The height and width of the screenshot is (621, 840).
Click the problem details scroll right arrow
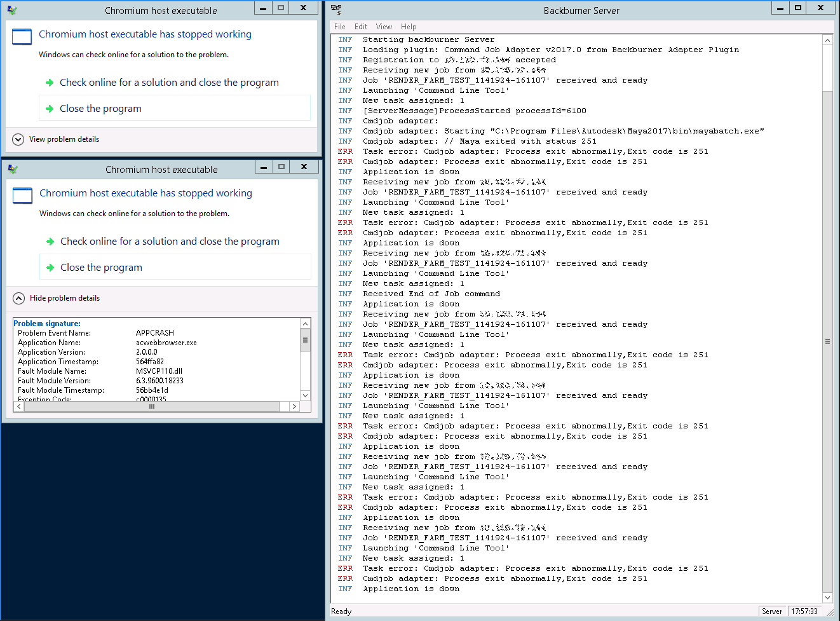[294, 406]
